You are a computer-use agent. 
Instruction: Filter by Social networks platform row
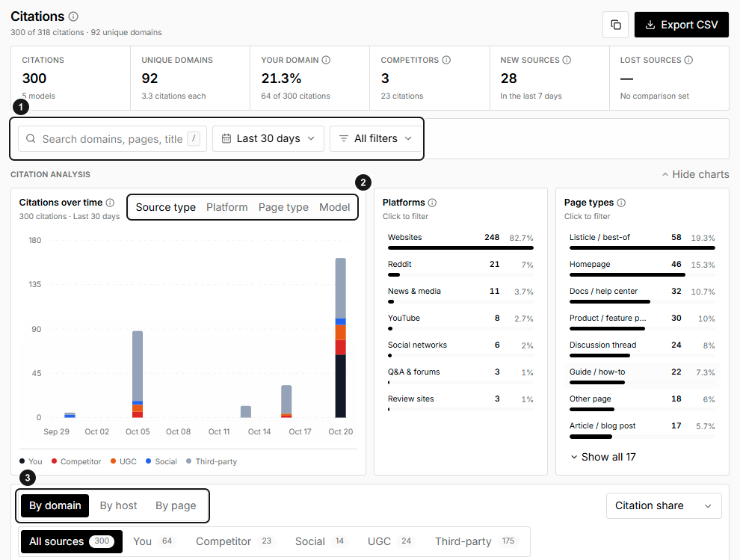tap(460, 348)
